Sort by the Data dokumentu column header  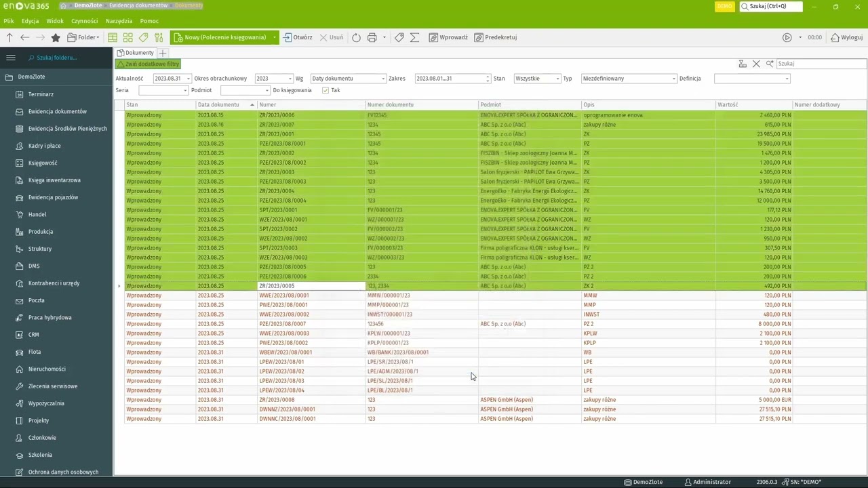[x=226, y=105]
